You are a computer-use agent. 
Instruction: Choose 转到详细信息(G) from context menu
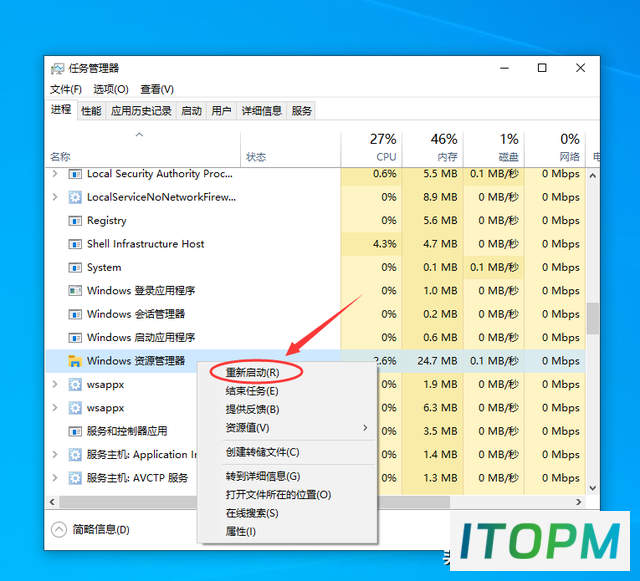pyautogui.click(x=263, y=476)
